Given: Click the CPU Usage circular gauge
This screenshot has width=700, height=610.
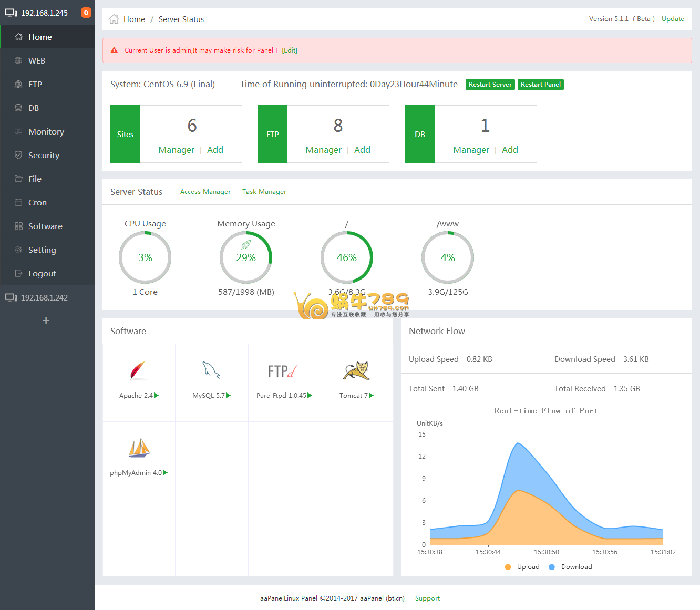Looking at the screenshot, I should click(x=145, y=257).
